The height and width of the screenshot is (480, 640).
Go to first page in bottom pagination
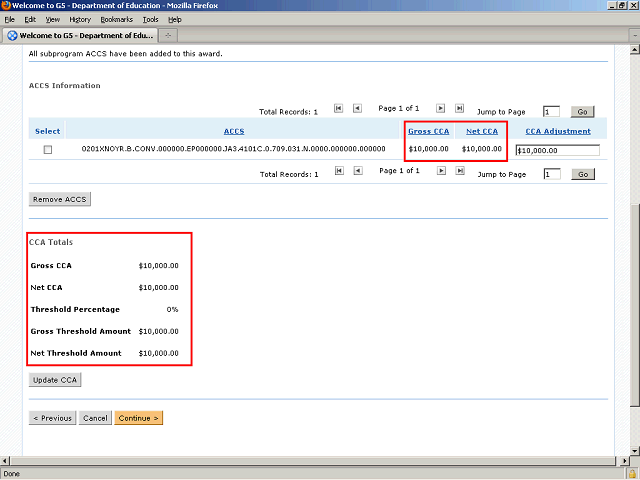(339, 171)
